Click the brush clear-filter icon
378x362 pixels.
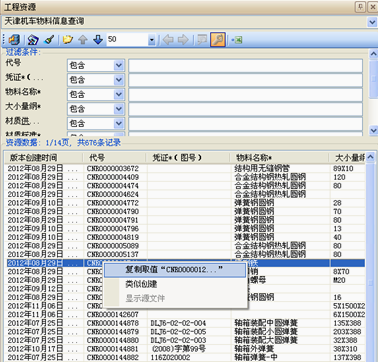(49, 40)
